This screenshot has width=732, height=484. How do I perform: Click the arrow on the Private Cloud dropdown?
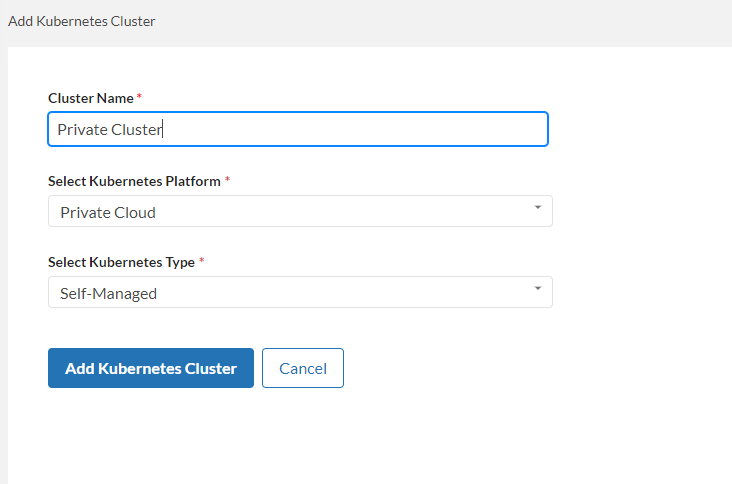pyautogui.click(x=537, y=208)
